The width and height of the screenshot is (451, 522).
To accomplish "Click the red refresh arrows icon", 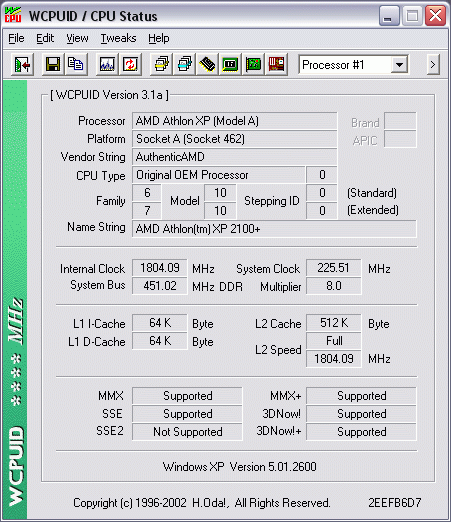I will [x=130, y=64].
